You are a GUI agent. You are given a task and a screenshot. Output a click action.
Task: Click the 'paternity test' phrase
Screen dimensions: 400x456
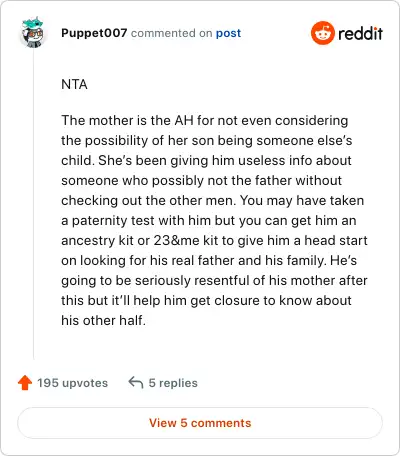click(113, 221)
